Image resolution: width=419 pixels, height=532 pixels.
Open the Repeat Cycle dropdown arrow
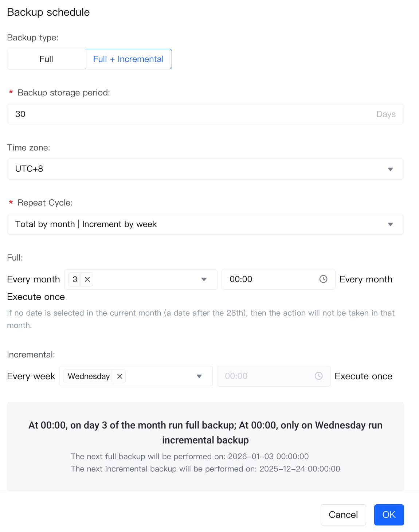(390, 224)
